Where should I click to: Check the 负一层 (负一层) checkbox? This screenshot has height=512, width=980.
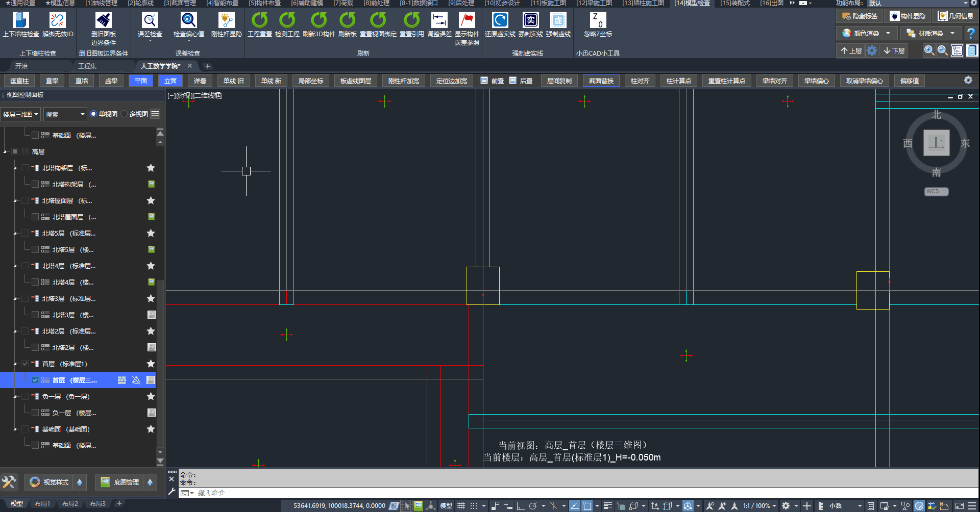[24, 396]
